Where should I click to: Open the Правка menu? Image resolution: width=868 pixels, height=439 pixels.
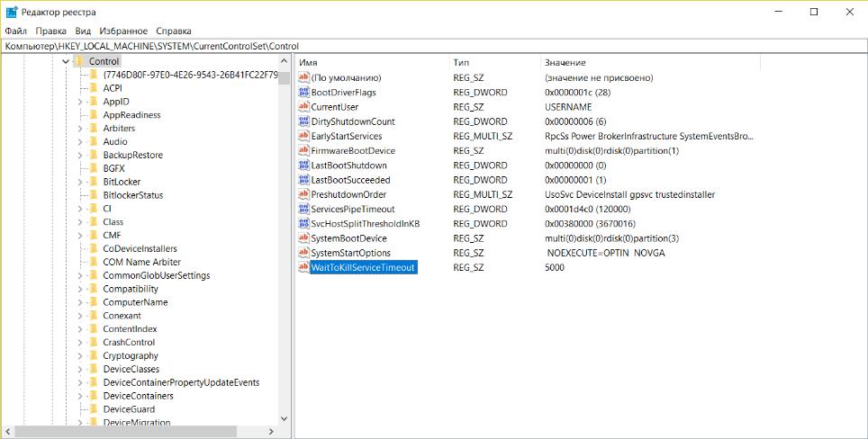tap(51, 31)
